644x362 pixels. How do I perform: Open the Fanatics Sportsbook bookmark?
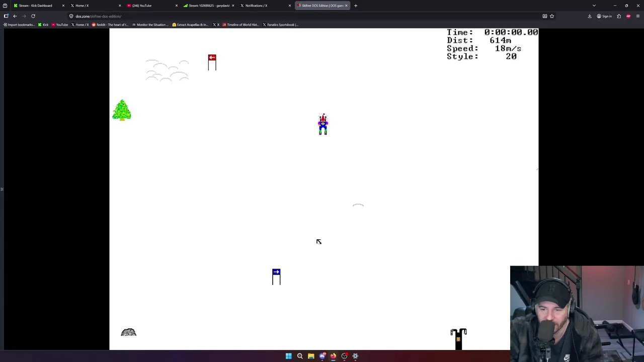[x=280, y=25]
